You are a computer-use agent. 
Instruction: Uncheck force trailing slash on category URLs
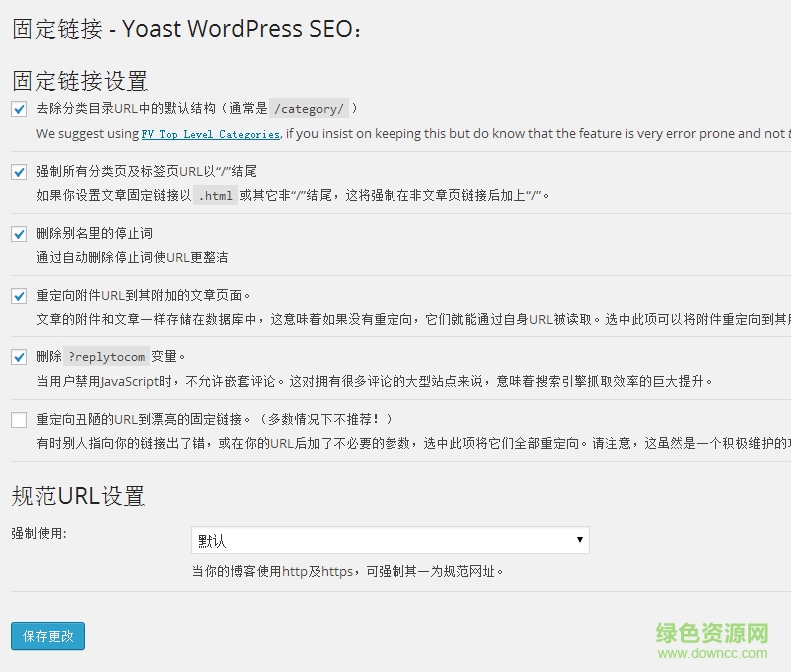click(19, 172)
